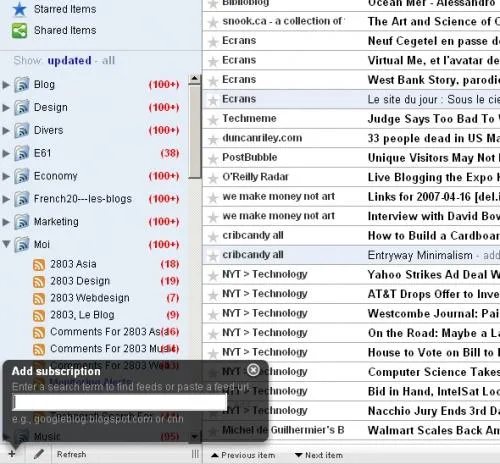This screenshot has width=500, height=464.
Task: Click the plus icon to add subscription
Action: (x=12, y=454)
